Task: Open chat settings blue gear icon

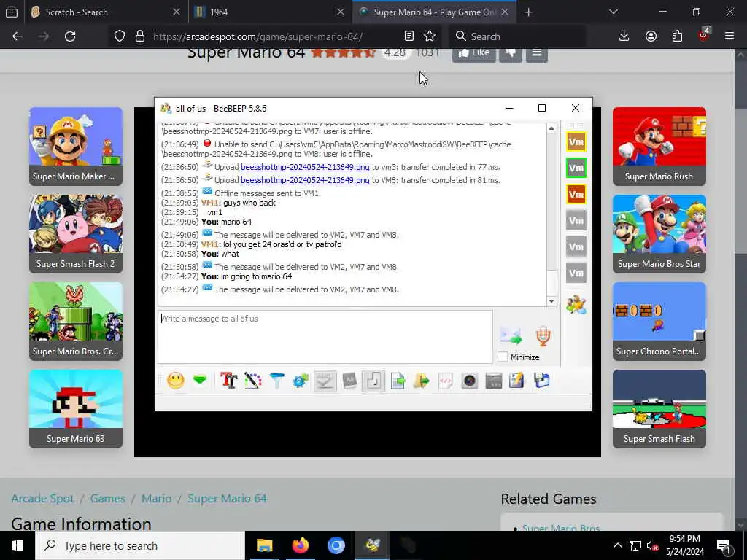Action: click(x=301, y=381)
